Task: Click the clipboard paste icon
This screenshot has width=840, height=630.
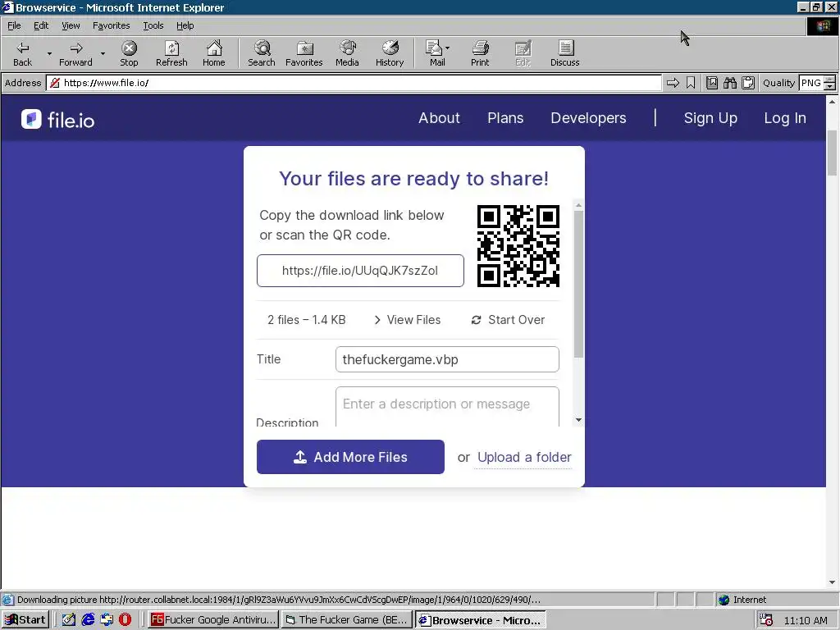Action: (x=748, y=83)
